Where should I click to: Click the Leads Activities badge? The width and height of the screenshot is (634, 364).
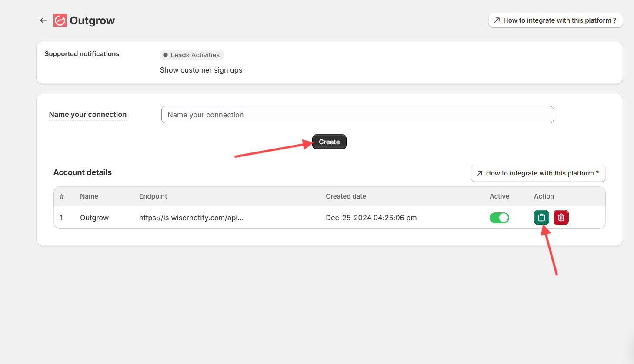[x=192, y=55]
